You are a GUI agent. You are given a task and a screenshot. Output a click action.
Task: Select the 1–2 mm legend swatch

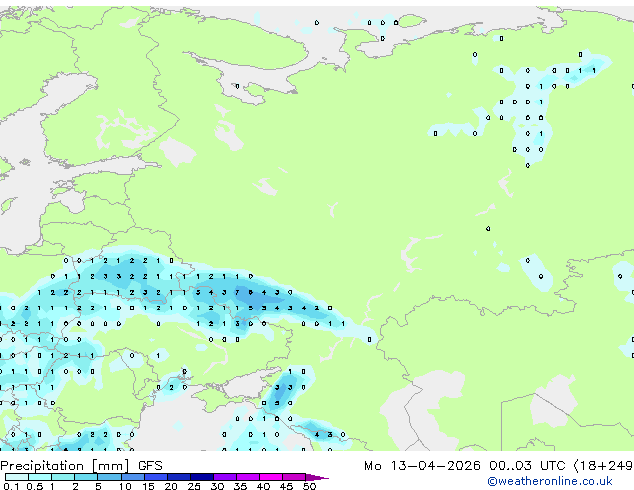(63, 477)
